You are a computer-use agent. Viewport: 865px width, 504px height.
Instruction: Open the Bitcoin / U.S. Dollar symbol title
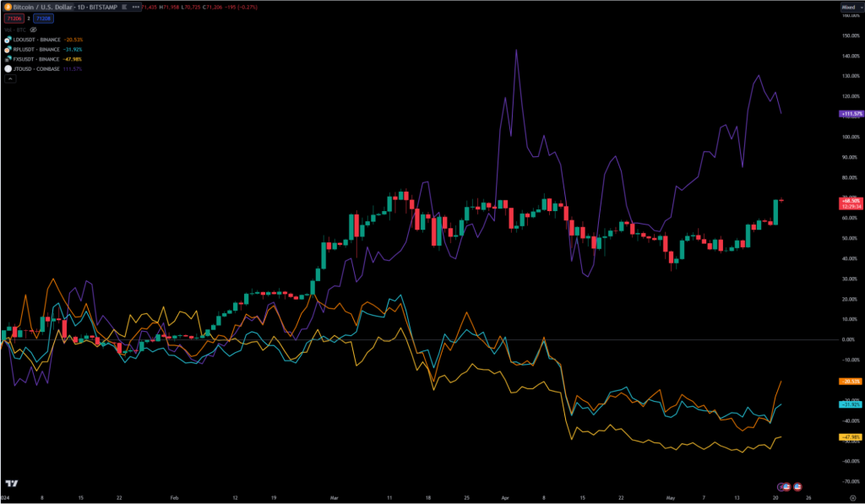[x=42, y=7]
